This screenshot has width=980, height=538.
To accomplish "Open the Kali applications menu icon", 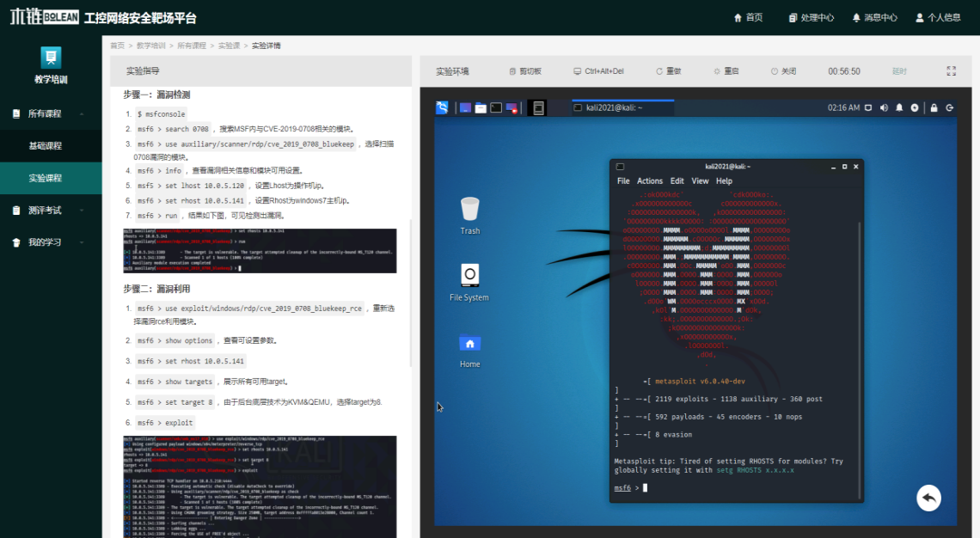I will 442,107.
